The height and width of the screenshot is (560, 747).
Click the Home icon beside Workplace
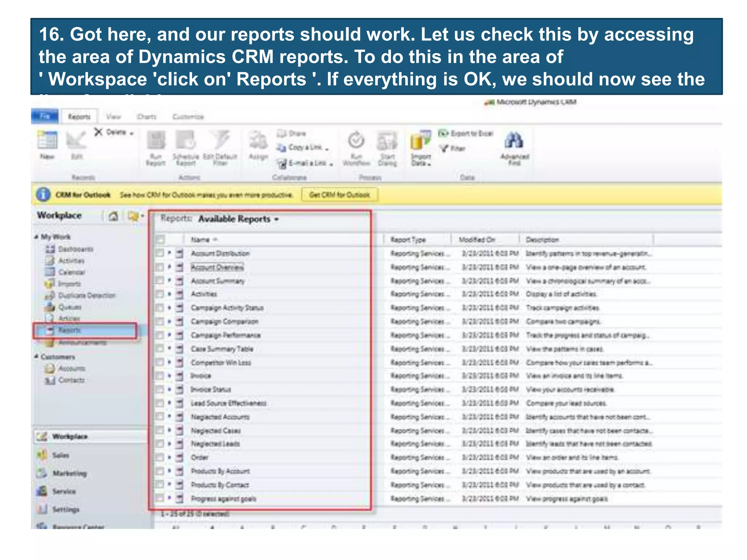[113, 216]
